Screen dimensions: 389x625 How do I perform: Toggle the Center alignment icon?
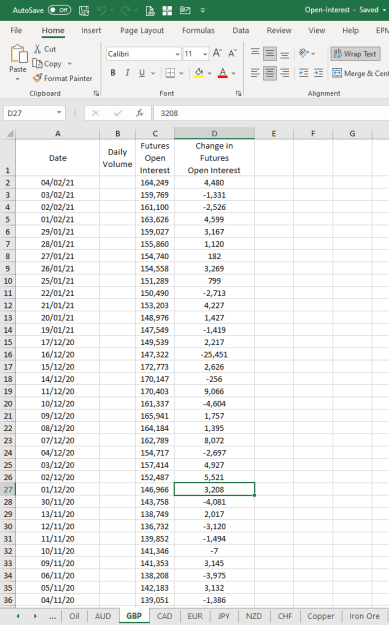point(270,73)
